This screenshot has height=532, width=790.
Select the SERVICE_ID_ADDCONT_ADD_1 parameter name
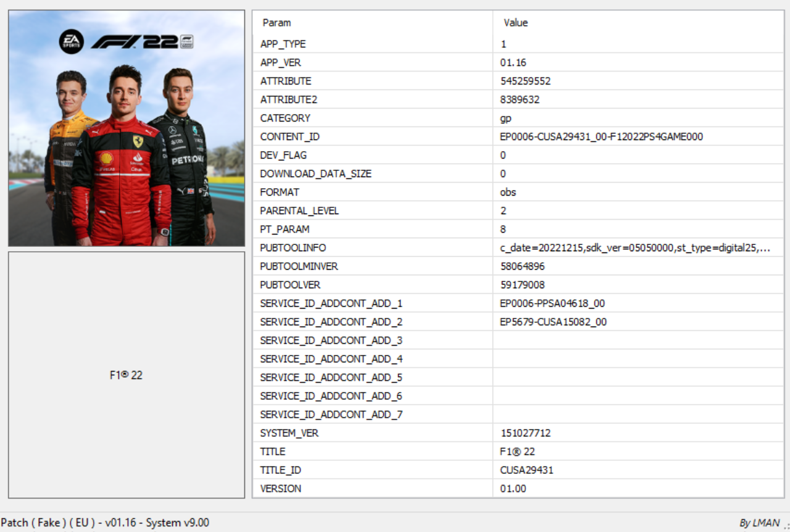point(331,303)
